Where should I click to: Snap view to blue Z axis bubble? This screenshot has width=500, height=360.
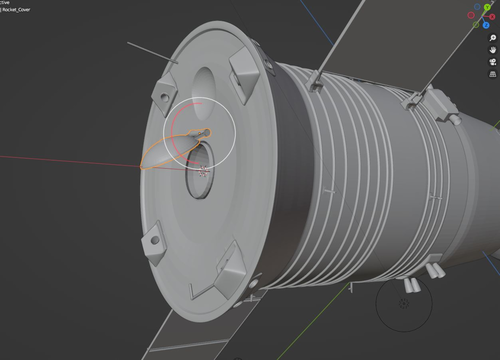click(x=486, y=25)
